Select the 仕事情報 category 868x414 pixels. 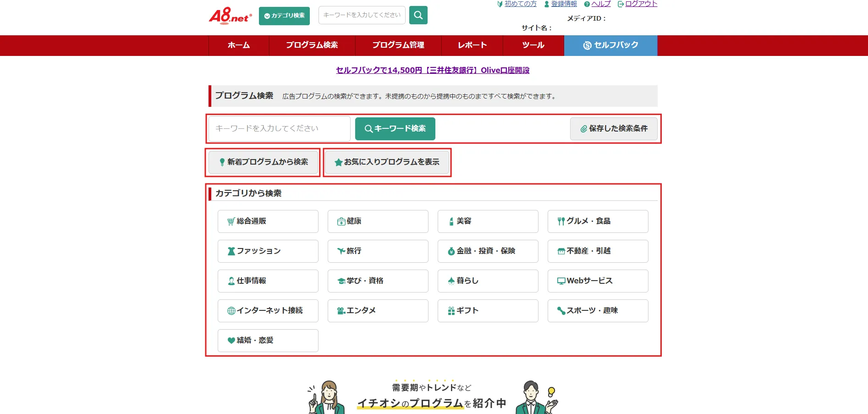(268, 281)
